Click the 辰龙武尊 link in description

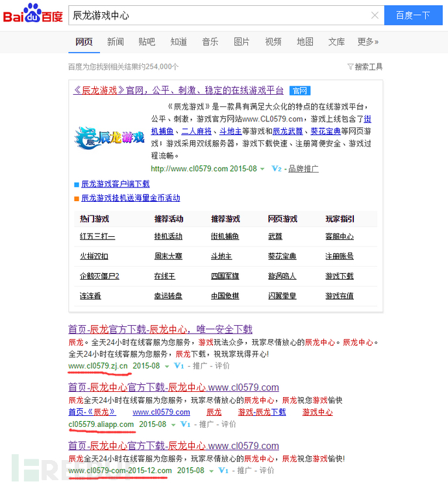pyautogui.click(x=288, y=131)
